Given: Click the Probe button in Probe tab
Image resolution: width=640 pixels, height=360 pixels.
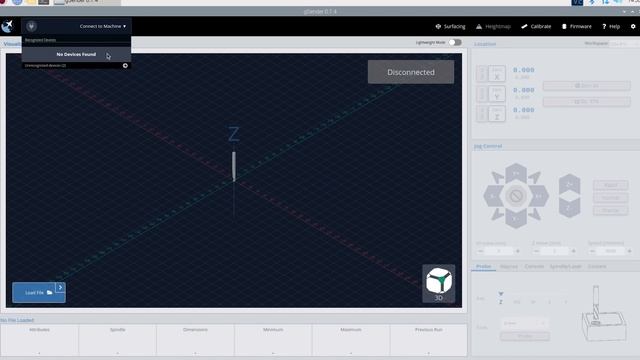Looking at the screenshot, I should [x=524, y=336].
